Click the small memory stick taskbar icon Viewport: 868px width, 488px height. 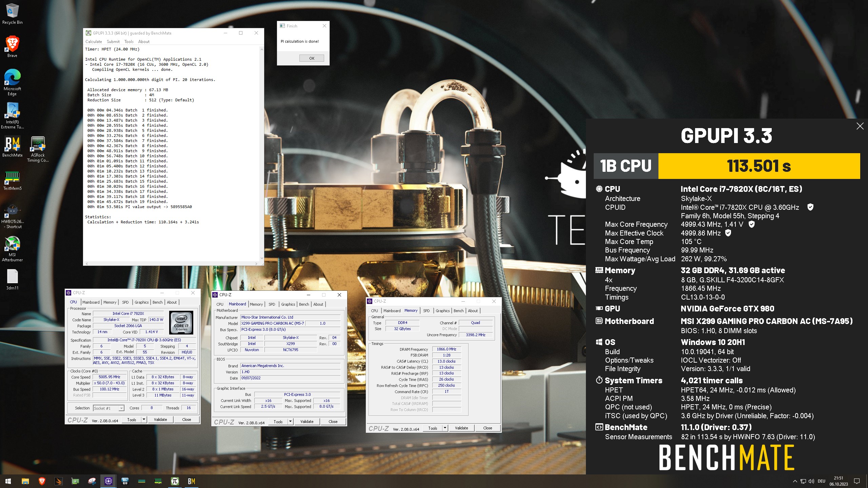(142, 481)
